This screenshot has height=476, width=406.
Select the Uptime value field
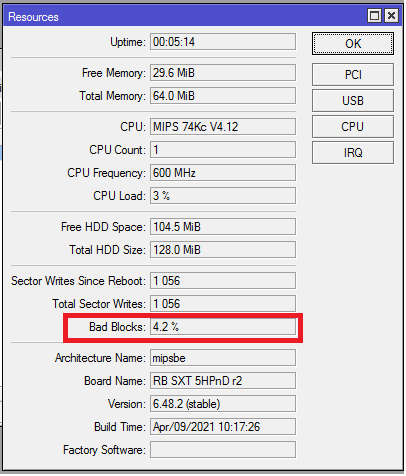click(x=223, y=42)
